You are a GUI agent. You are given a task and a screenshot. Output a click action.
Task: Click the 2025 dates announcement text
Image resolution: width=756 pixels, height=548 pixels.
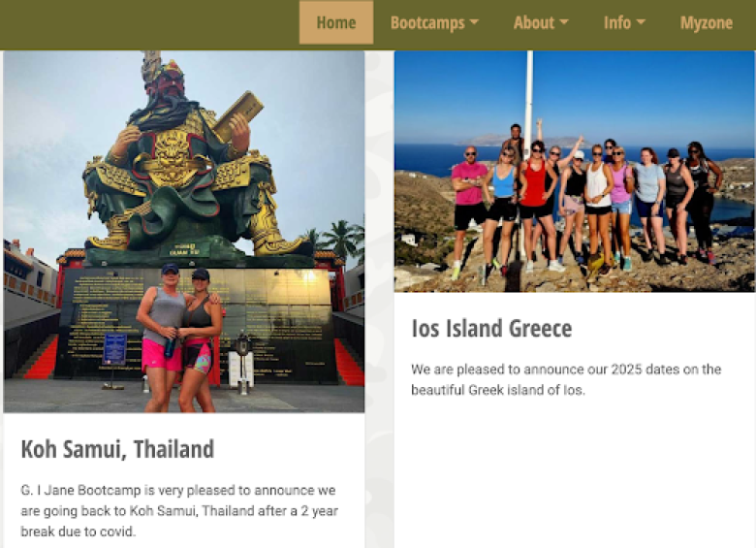pyautogui.click(x=566, y=379)
